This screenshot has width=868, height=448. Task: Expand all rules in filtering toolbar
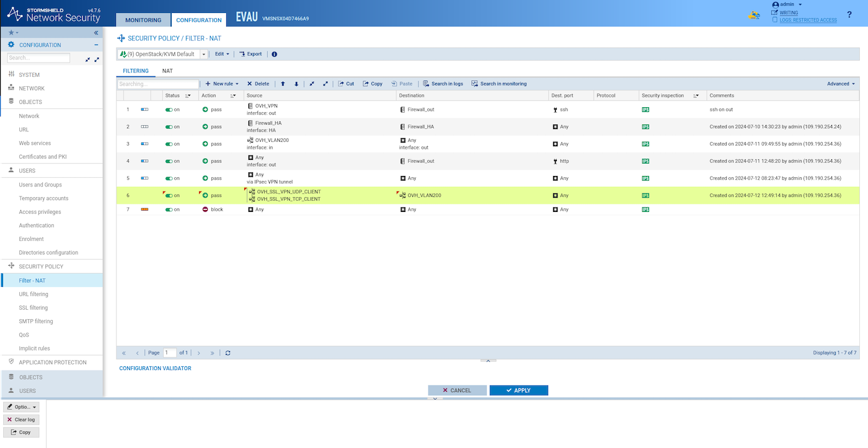pos(325,84)
